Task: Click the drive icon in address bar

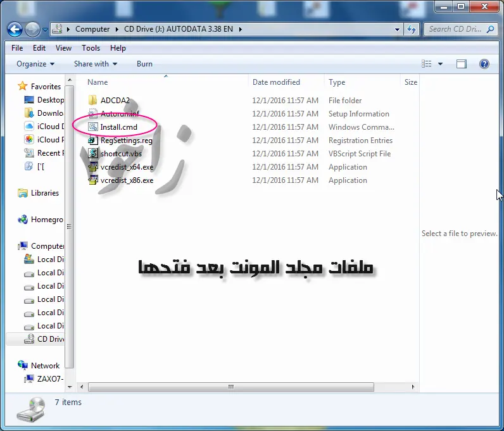Action: [57, 29]
